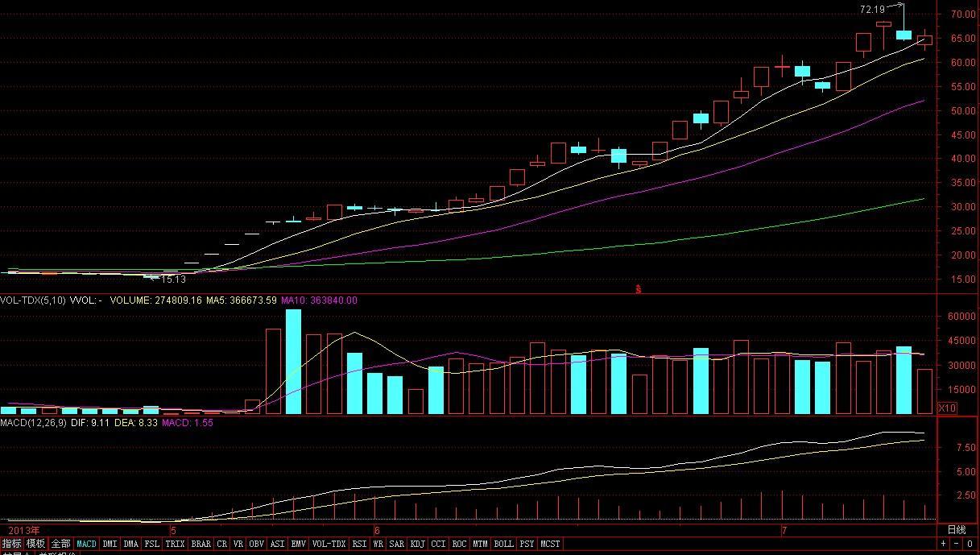The height and width of the screenshot is (555, 980).
Task: Click the MACD(12,26,9) indicator title
Action: click(x=34, y=422)
